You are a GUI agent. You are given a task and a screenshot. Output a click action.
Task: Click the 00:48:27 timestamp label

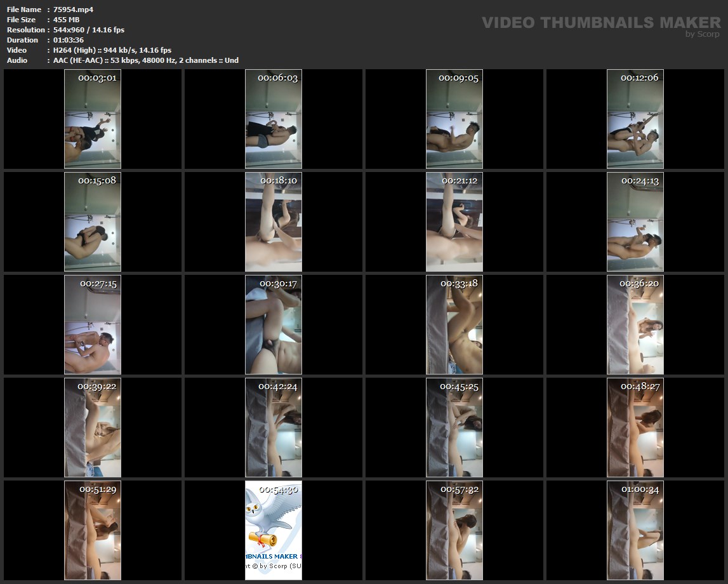pos(640,387)
